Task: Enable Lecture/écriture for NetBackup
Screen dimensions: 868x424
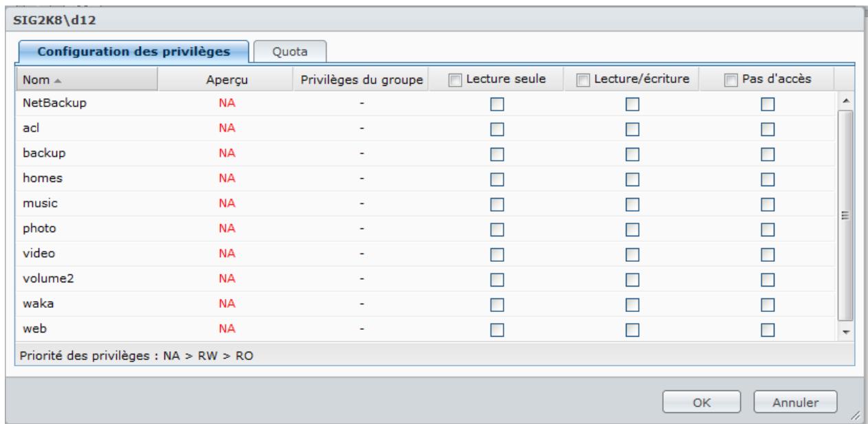Action: 631,105
